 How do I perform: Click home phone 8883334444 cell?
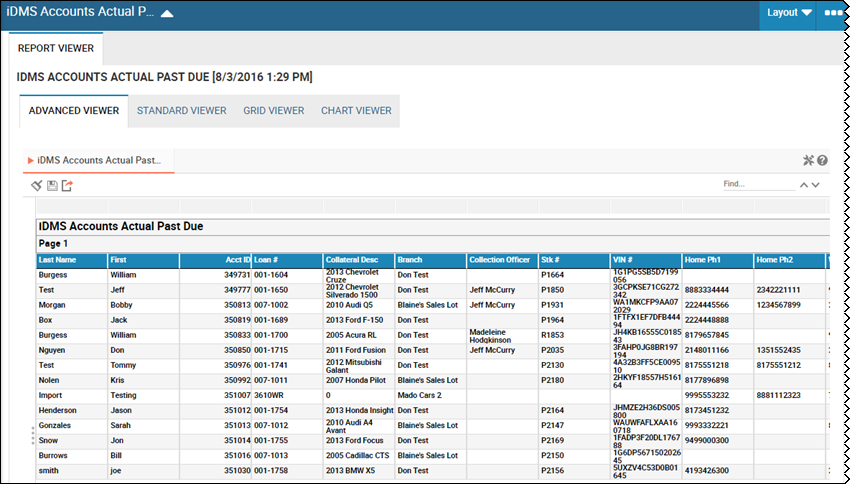718,291
